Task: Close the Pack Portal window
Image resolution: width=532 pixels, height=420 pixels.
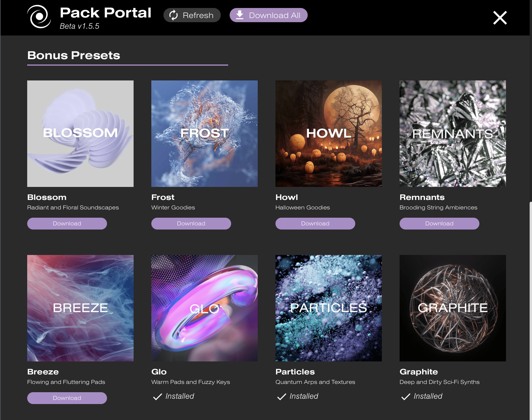Action: click(x=500, y=18)
